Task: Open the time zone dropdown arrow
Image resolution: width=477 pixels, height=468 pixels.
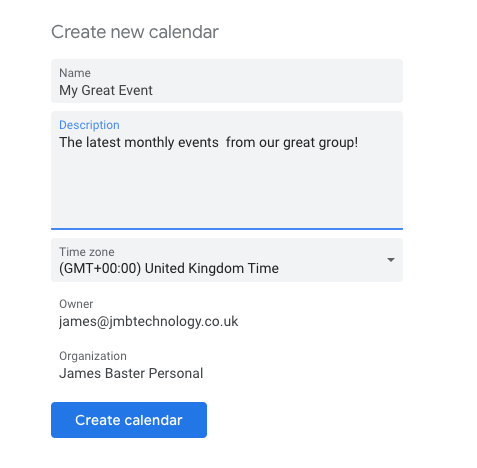Action: pyautogui.click(x=391, y=260)
